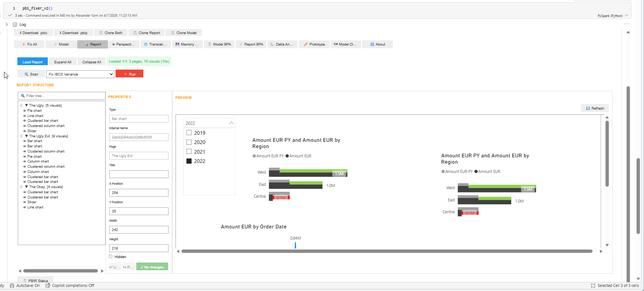Click Expand All button
Viewport: 644px width, 291px height.
coord(63,62)
